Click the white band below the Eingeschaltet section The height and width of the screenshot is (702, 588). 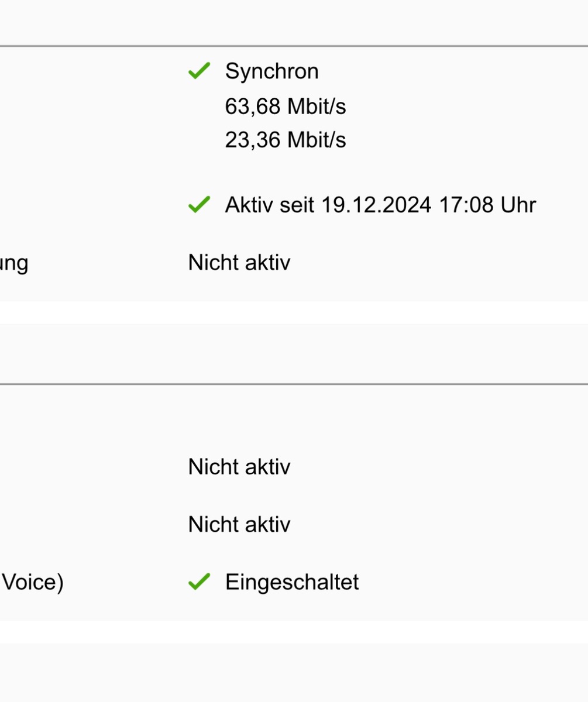coord(294,632)
